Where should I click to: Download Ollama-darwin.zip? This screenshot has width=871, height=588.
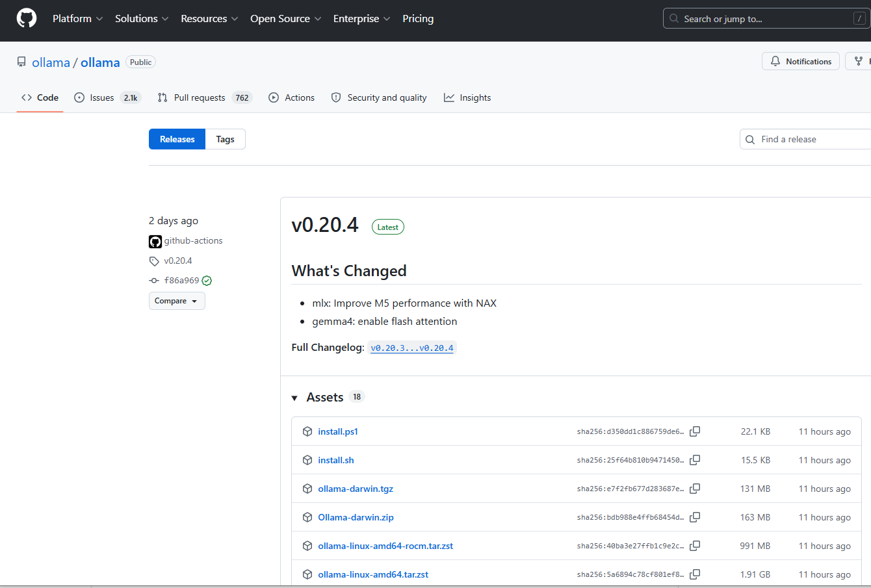click(356, 517)
